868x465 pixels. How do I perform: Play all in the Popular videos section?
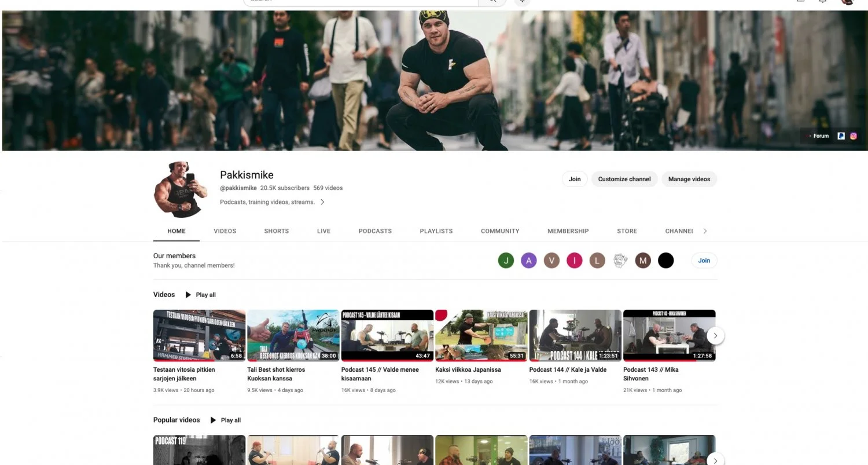click(225, 420)
